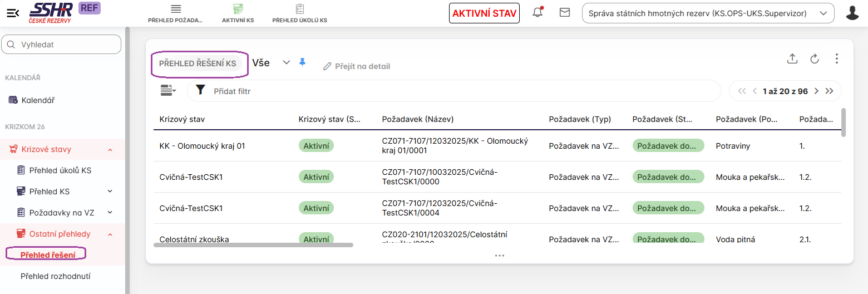Screen dimensions: 868x294
Task: Expand the Požadavky na VZ submenu
Action: pyautogui.click(x=110, y=212)
